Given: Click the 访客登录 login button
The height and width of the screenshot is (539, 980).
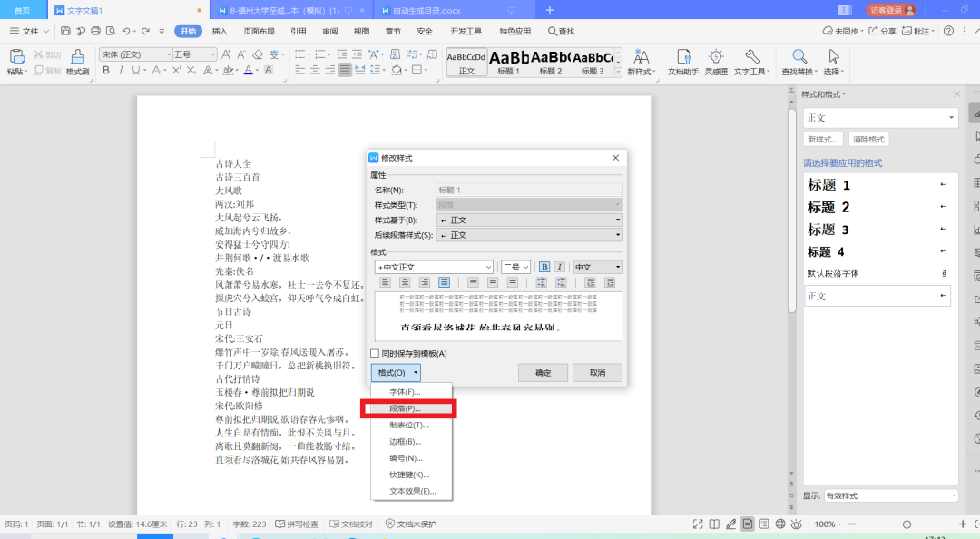Looking at the screenshot, I should point(891,10).
